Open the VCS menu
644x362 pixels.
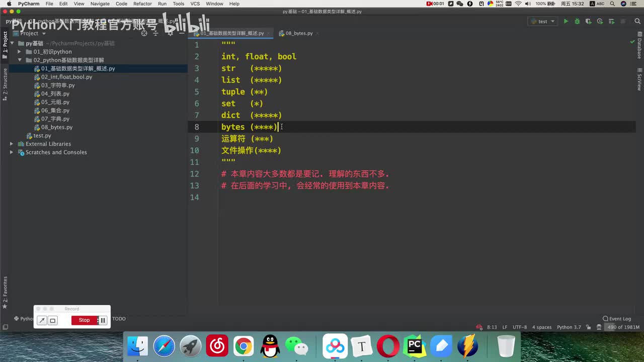(195, 4)
